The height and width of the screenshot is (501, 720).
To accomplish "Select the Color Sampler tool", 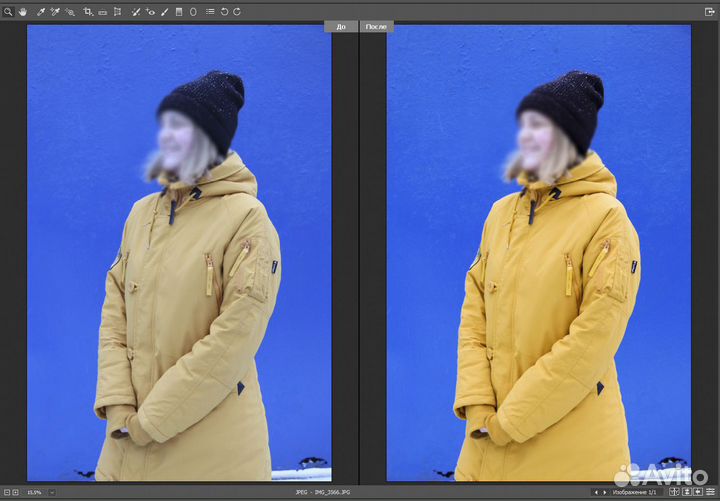I will (55, 12).
